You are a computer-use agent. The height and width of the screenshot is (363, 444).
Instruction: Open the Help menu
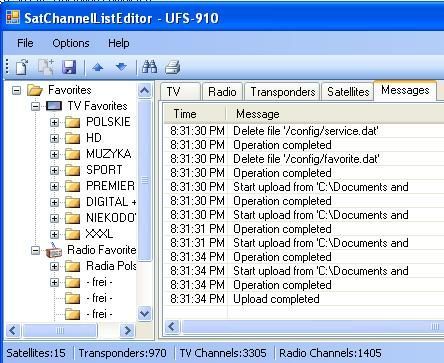pyautogui.click(x=119, y=43)
